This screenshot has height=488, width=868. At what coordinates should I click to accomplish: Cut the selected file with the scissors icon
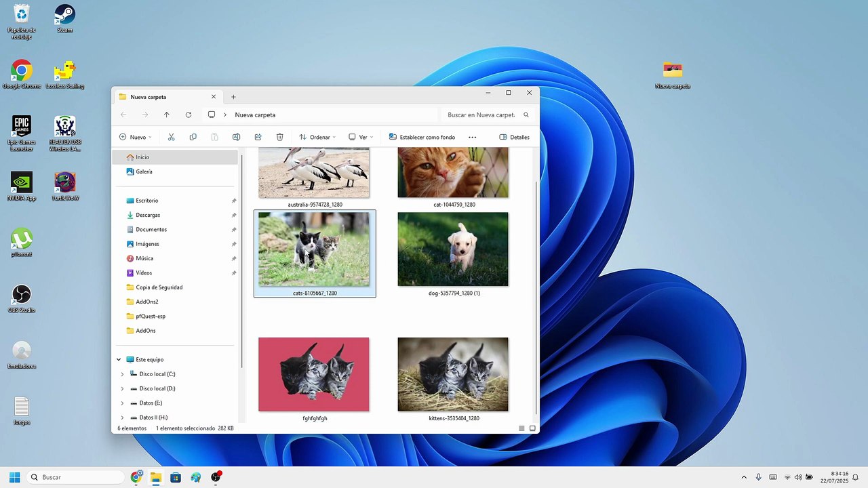[x=171, y=137]
